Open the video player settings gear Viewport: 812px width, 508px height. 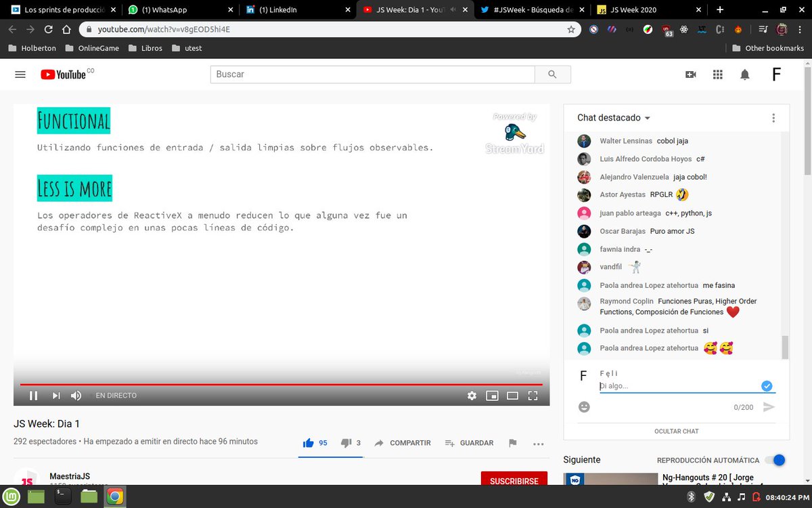[472, 396]
